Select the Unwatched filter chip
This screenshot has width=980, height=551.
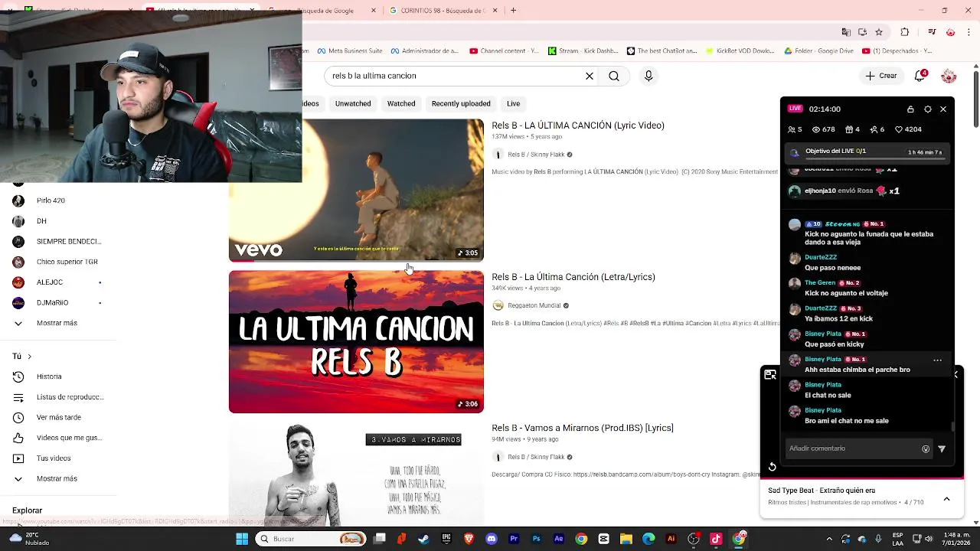coord(353,103)
